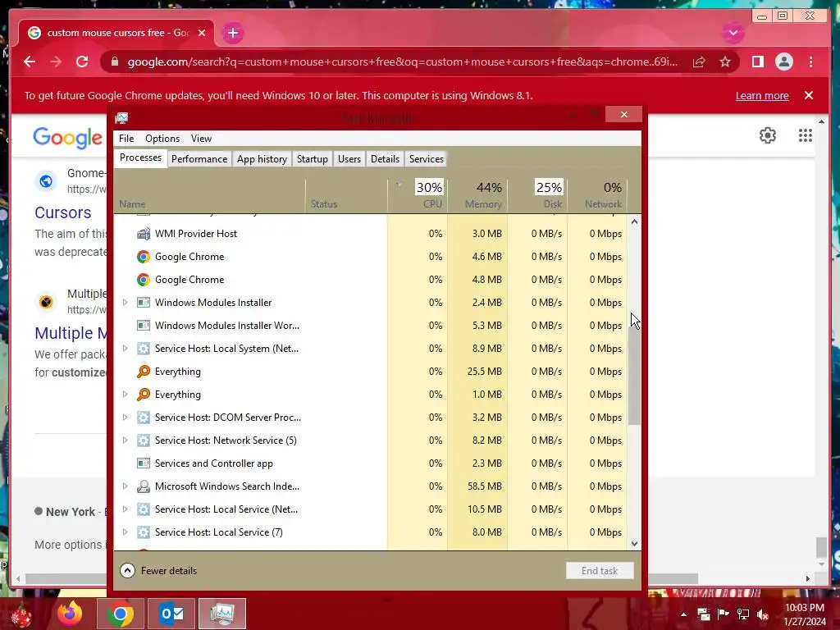Viewport: 840px width, 630px height.
Task: Expand Service Host: Local Service (7)
Action: [x=125, y=532]
